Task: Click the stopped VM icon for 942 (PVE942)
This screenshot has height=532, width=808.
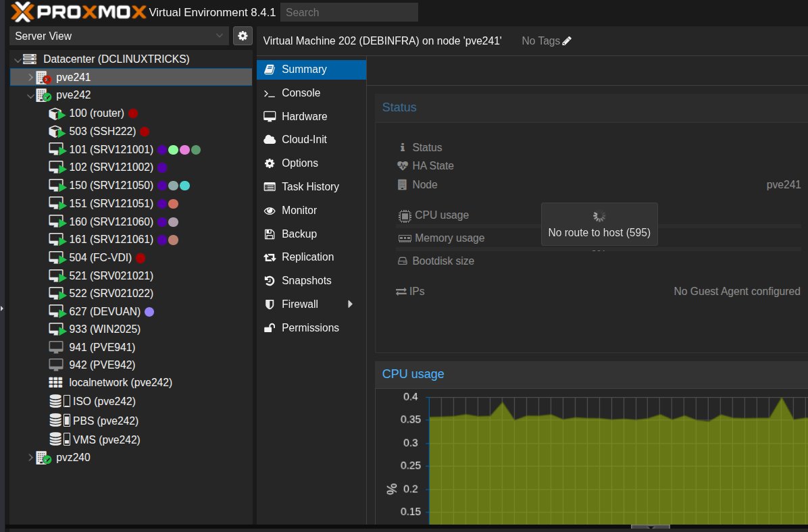Action: 56,365
